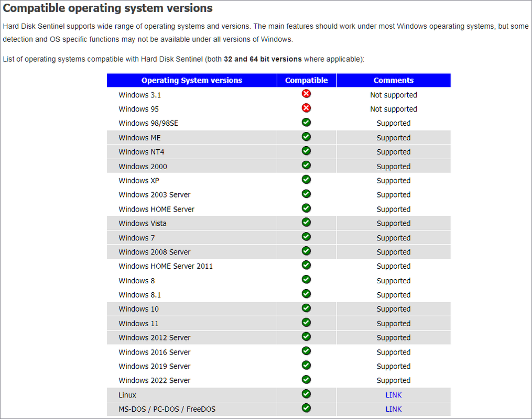Select the Windows 2012 Server row label
Viewport: 532px width, 419px height.
click(155, 338)
